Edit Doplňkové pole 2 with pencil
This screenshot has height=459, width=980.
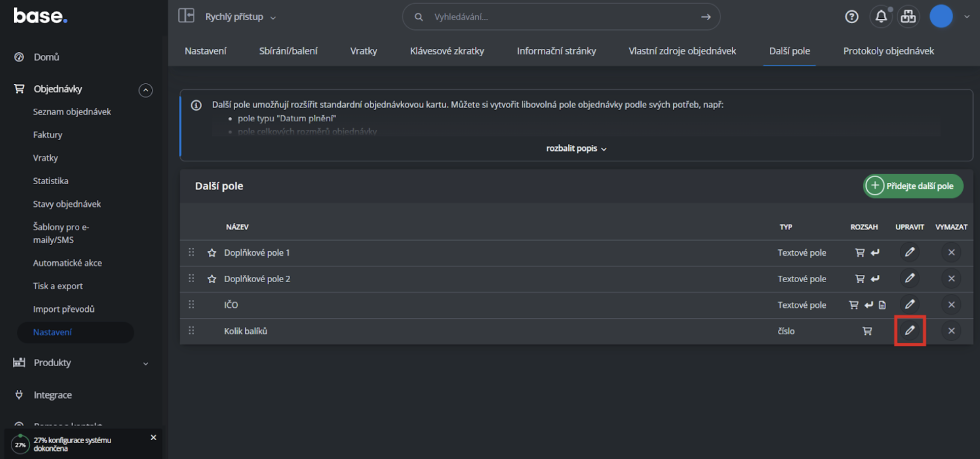point(909,278)
